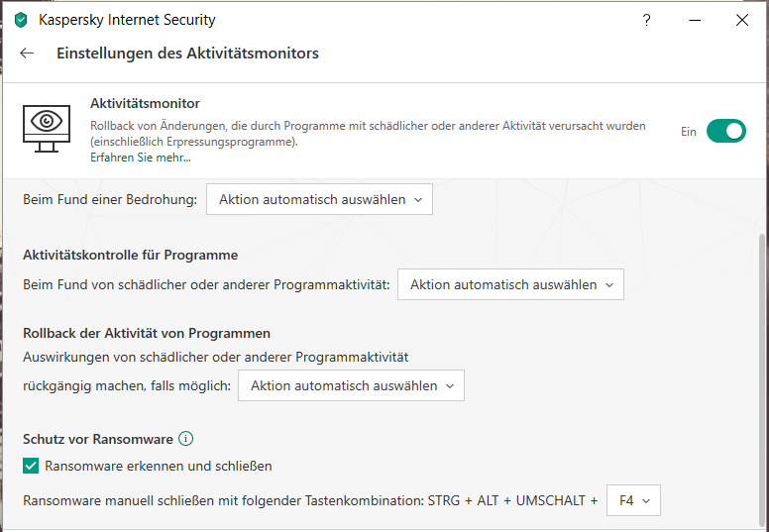Uncheck Ransomware erkennen und schließen checkbox
This screenshot has height=532, width=769.
pos(31,466)
